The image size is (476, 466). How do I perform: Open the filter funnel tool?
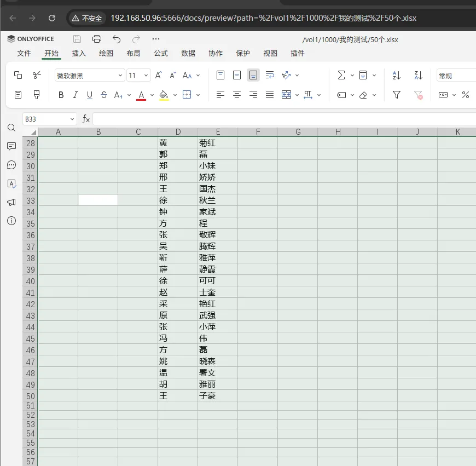pyautogui.click(x=396, y=95)
